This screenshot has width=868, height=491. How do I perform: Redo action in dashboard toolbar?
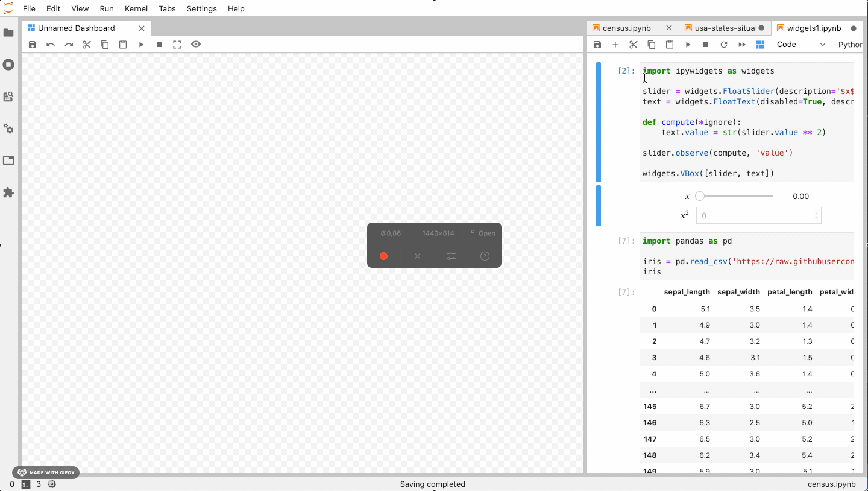(x=69, y=45)
